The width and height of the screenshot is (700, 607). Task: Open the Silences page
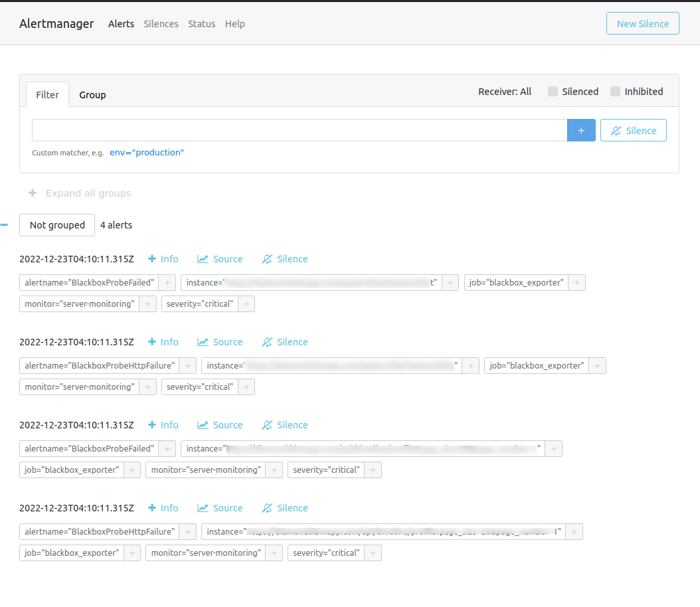161,23
